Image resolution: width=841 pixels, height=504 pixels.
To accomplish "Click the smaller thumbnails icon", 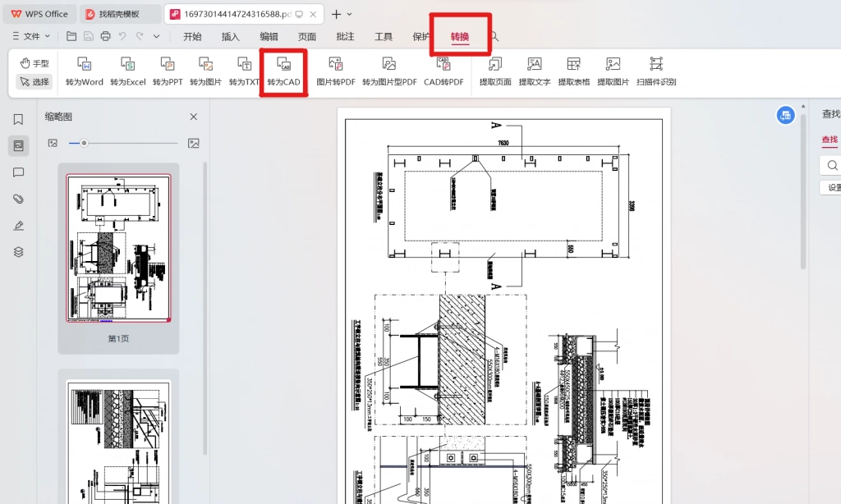I will click(53, 143).
